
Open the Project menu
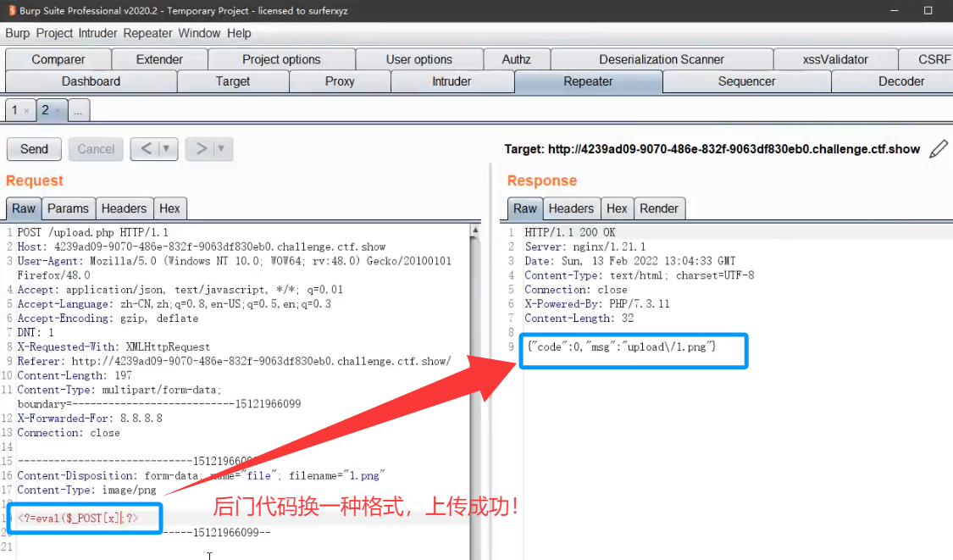pyautogui.click(x=54, y=33)
